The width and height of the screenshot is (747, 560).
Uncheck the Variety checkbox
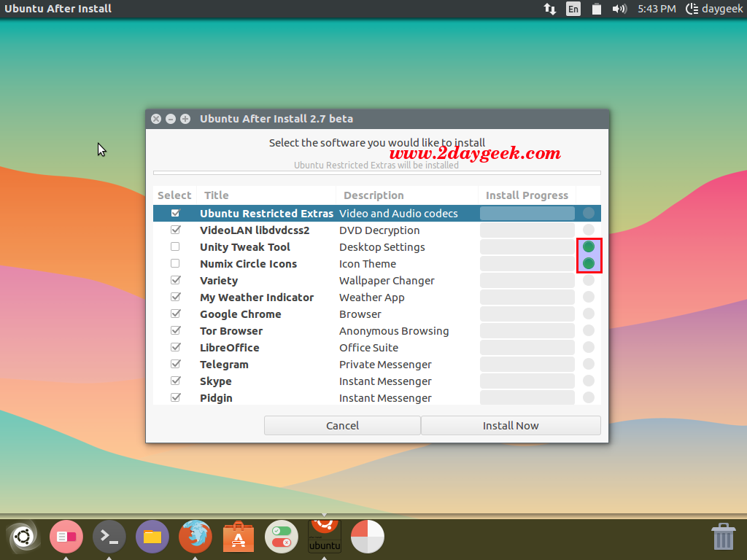pos(175,280)
